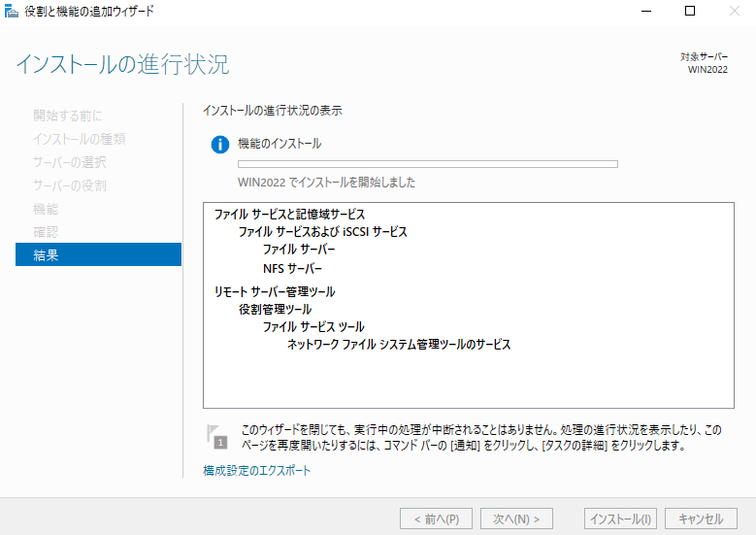Click the installation progress bar
The height and width of the screenshot is (535, 756).
point(427,164)
